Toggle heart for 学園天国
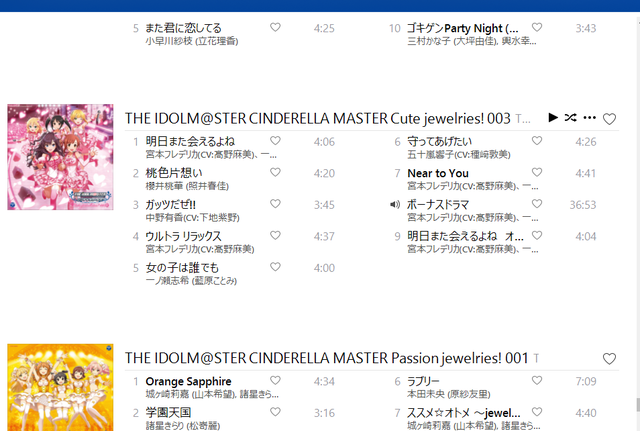This screenshot has width=640, height=431. (x=276, y=411)
